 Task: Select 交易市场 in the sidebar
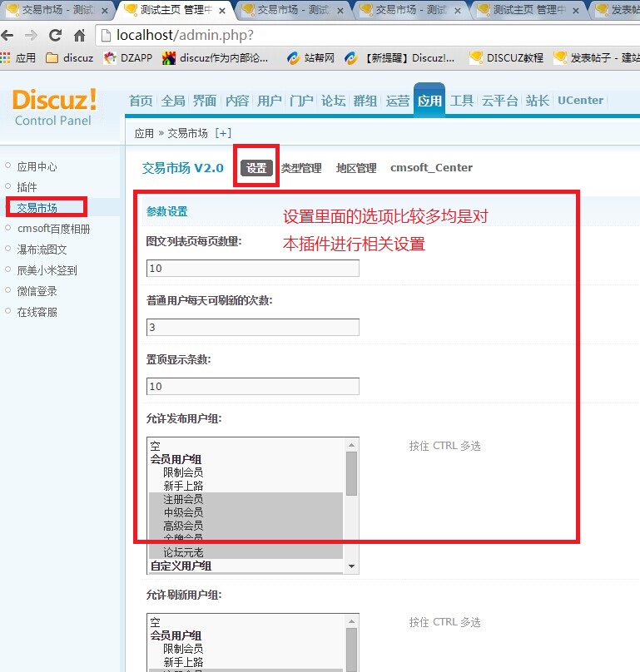pyautogui.click(x=37, y=208)
